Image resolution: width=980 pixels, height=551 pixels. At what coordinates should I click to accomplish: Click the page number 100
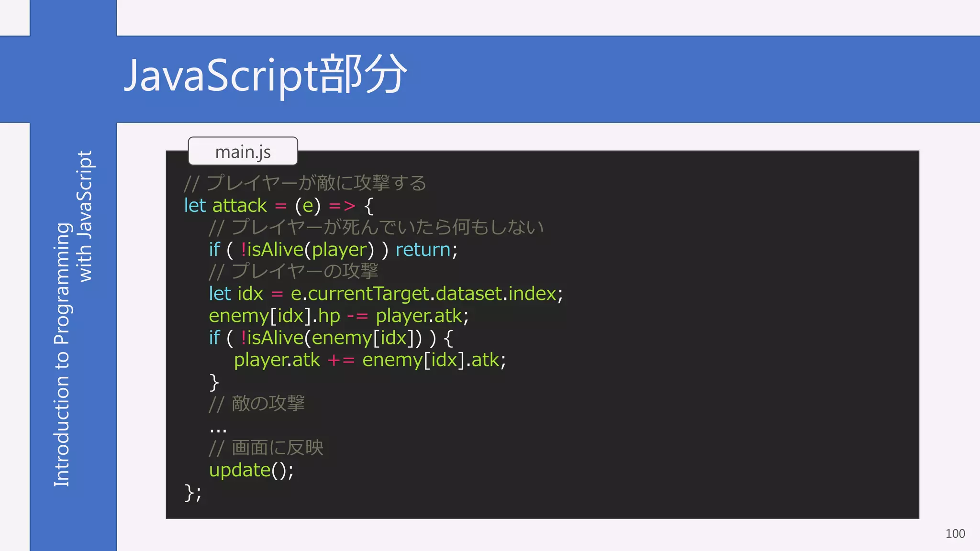click(955, 534)
